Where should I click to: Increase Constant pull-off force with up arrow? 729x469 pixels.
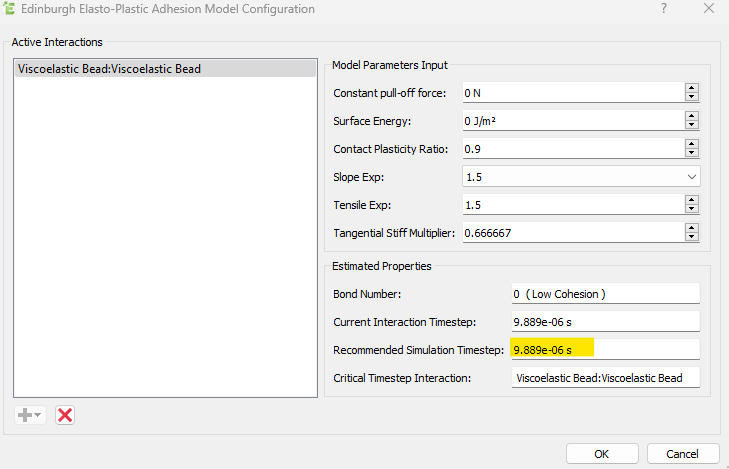(x=692, y=88)
